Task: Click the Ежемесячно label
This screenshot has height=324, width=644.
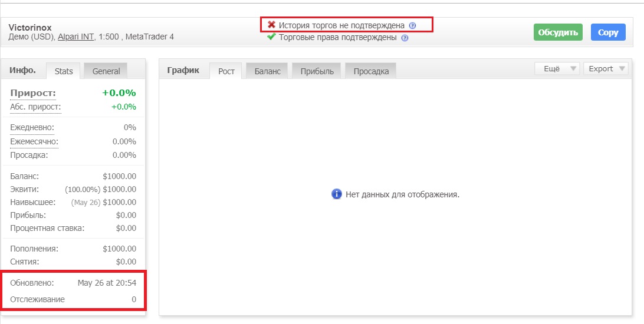Action: click(x=34, y=141)
